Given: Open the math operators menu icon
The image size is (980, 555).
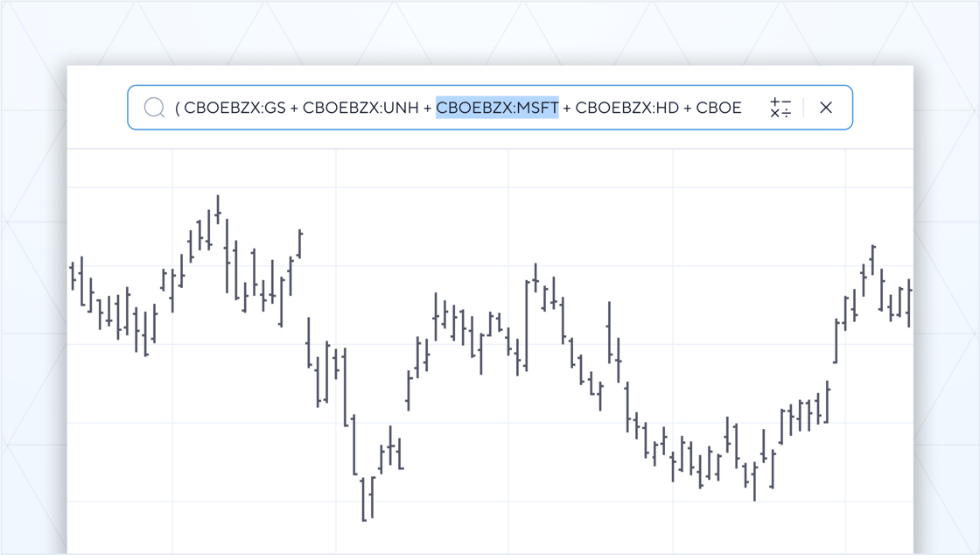Looking at the screenshot, I should 780,108.
